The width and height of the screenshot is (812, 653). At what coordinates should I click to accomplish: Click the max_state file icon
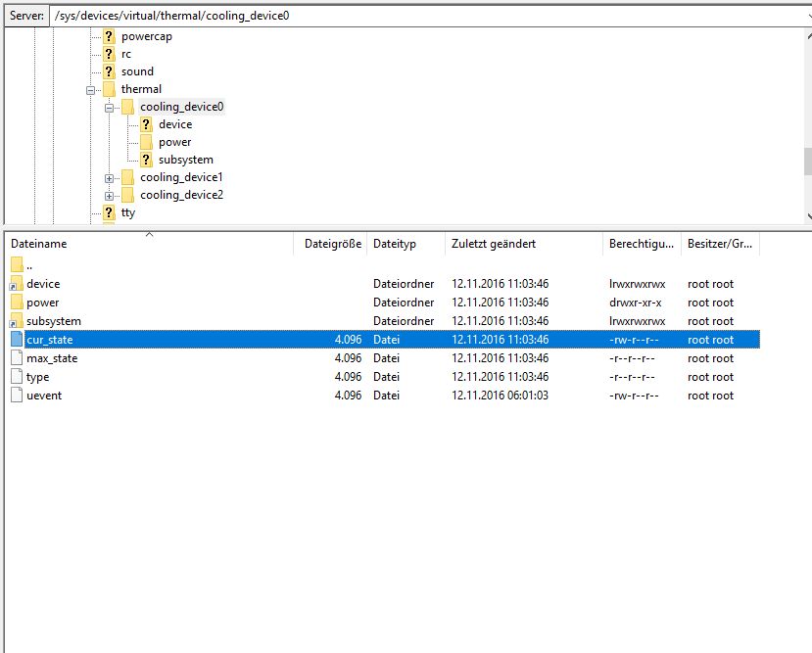(17, 358)
